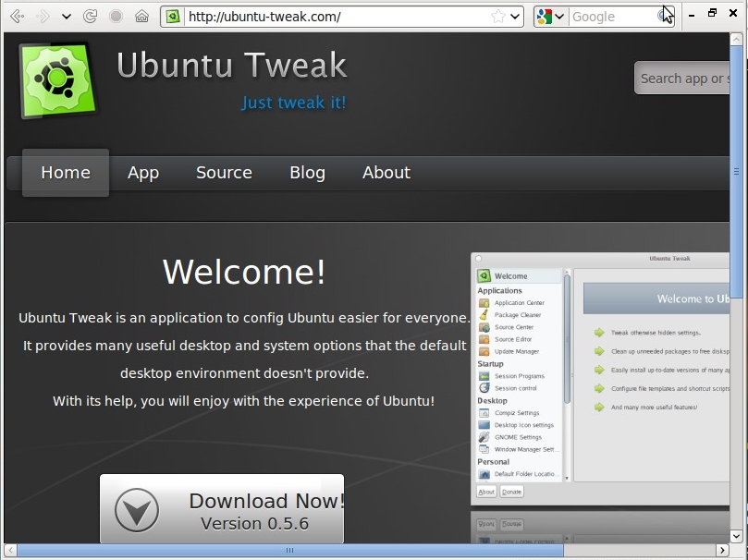Bookmark the page with the star icon
This screenshot has height=560, width=748.
pos(498,17)
